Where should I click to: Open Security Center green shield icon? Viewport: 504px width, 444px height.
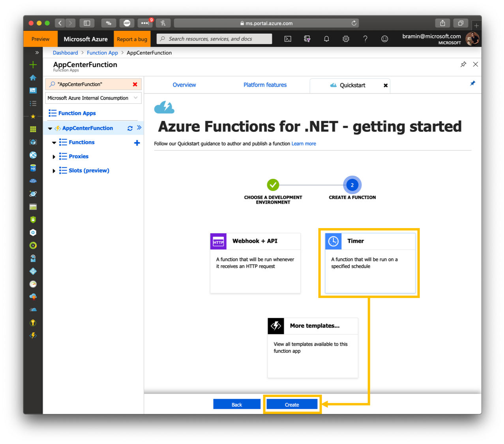33,219
